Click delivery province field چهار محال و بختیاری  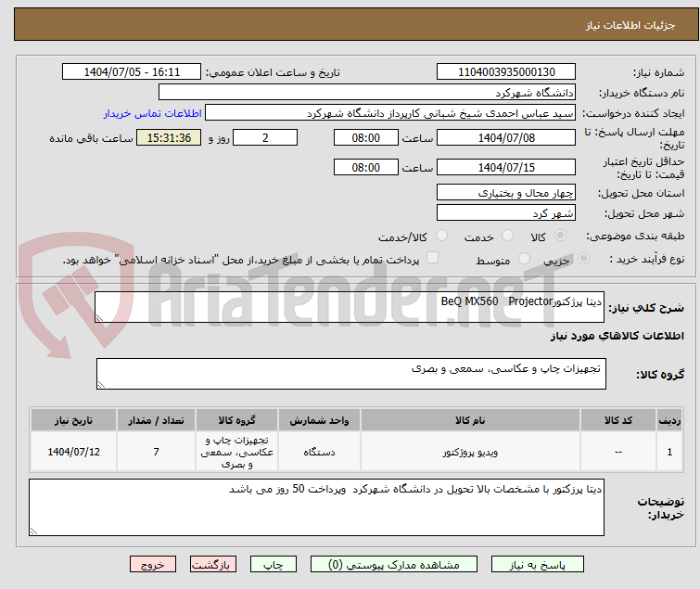(x=506, y=192)
